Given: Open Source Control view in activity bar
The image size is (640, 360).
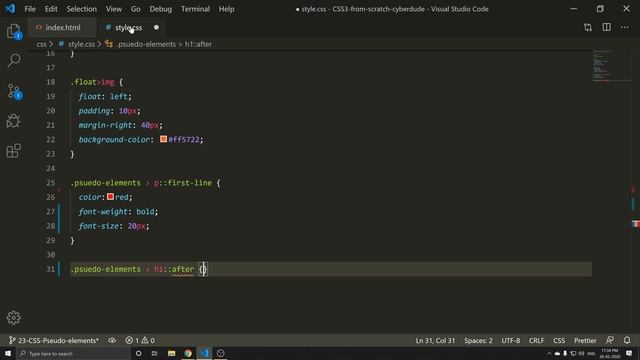Looking at the screenshot, I should (x=13, y=91).
